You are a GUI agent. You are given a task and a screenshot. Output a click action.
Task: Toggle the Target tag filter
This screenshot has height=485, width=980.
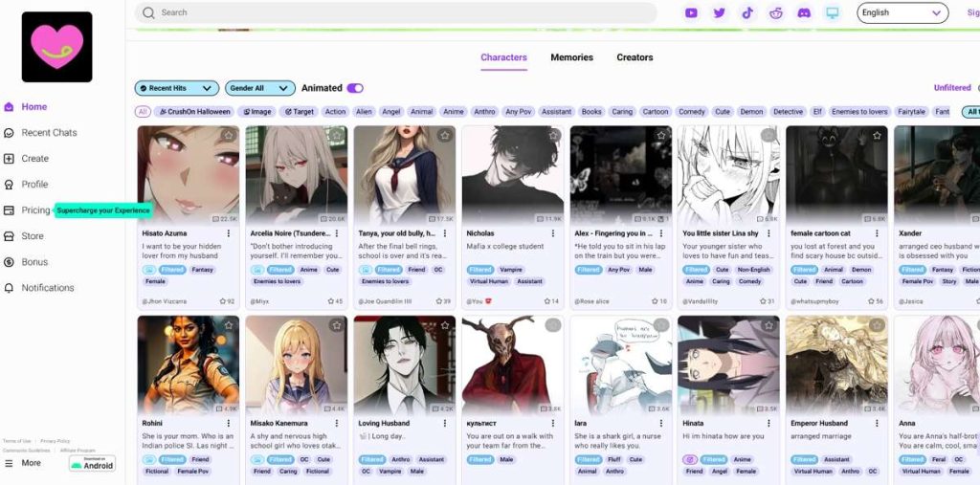300,112
